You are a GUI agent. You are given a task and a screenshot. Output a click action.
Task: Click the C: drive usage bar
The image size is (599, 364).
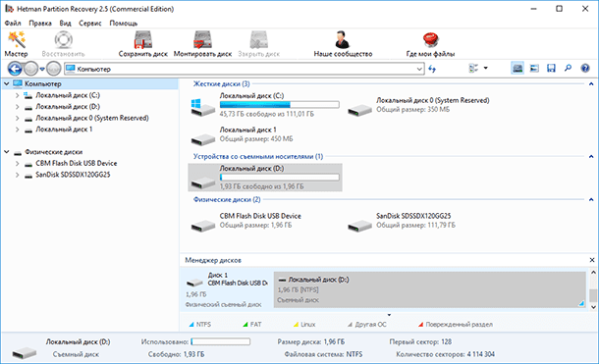[279, 105]
